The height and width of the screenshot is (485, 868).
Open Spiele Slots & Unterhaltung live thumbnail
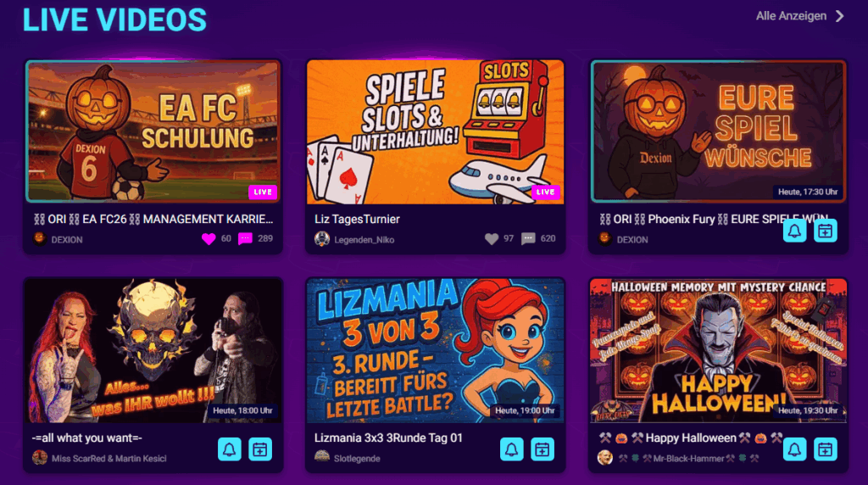click(x=435, y=131)
